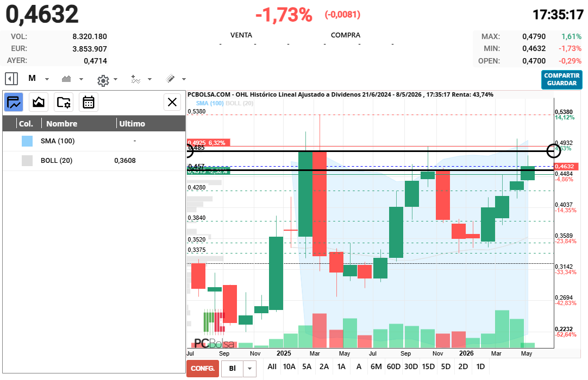Image resolution: width=588 pixels, height=380 pixels.
Task: Click the COMPARTIR GUARDAR button
Action: [561, 79]
